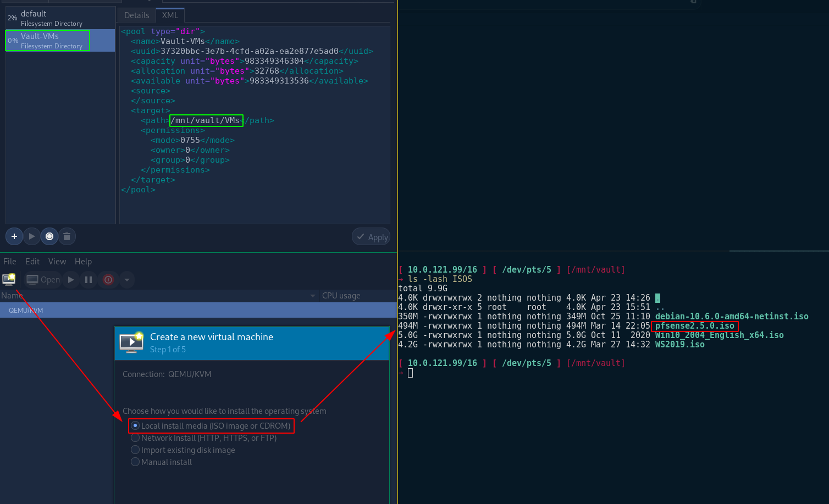Click Win10_2004_English_x64.iso in terminal
The height and width of the screenshot is (504, 829).
720,335
